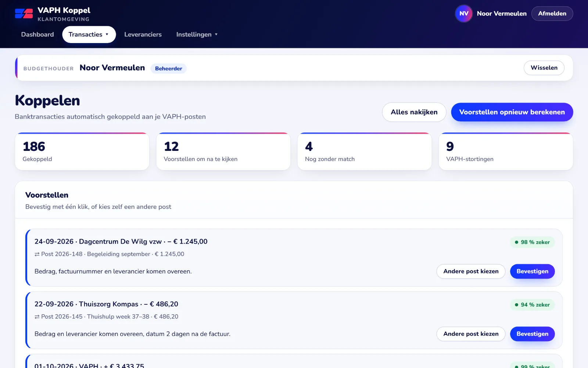Screen dimensions: 588x368
Task: Click the Koppelen page heading
Action: 47,101
